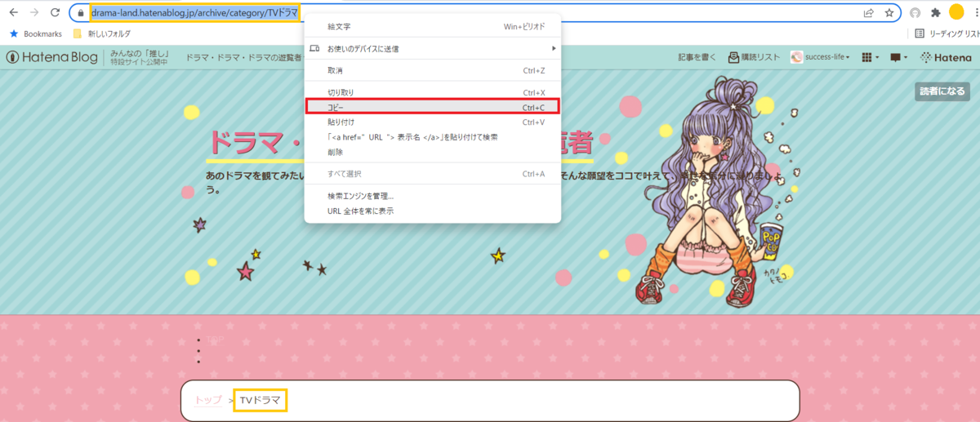Screen dimensions: 980x422
Task: Click the girl illustration header image
Action: pos(709,192)
